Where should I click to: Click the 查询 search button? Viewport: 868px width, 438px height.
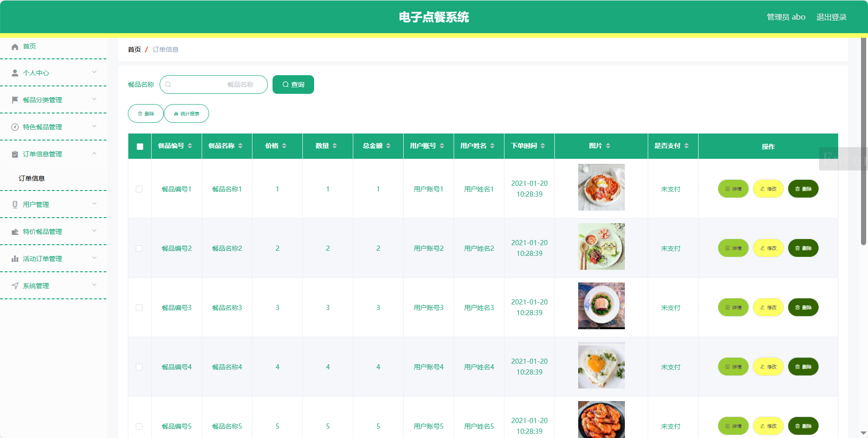(x=293, y=85)
